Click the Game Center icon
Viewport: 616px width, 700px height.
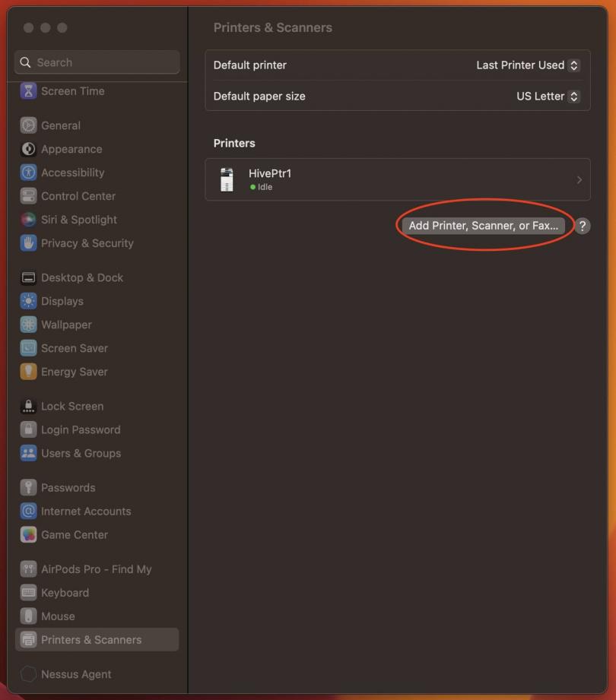click(28, 535)
